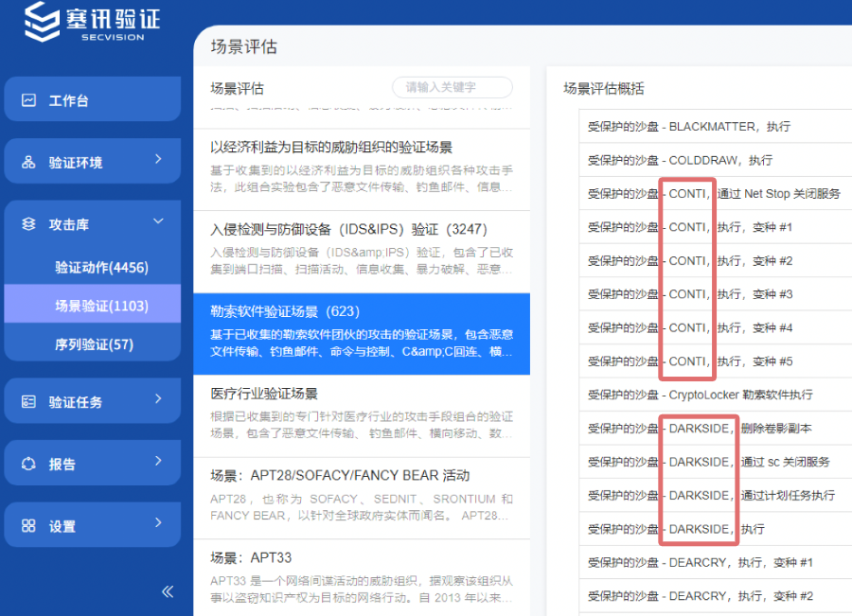Collapse the 攻击库 menu chevron
The image size is (852, 616).
(x=158, y=221)
